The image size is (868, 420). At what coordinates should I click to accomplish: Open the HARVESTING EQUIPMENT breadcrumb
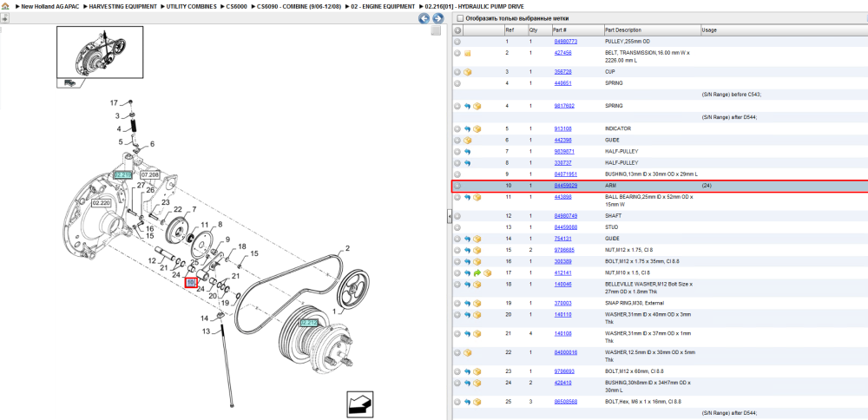tap(123, 6)
